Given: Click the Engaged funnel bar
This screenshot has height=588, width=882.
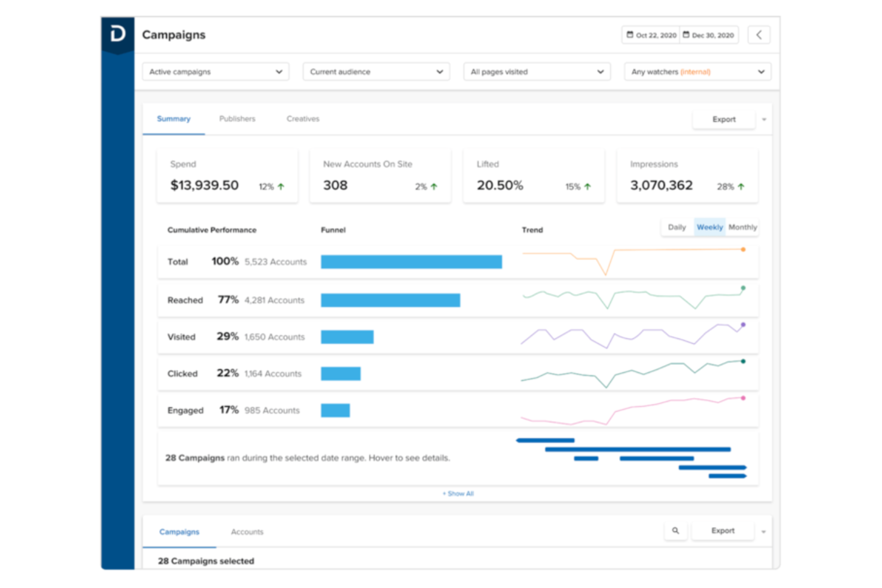Looking at the screenshot, I should tap(336, 410).
